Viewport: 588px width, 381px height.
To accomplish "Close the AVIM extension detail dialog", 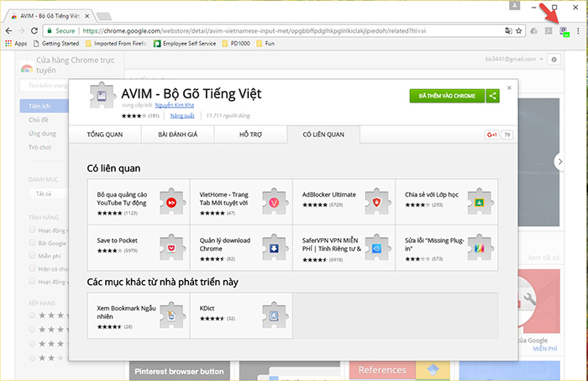I will click(509, 87).
